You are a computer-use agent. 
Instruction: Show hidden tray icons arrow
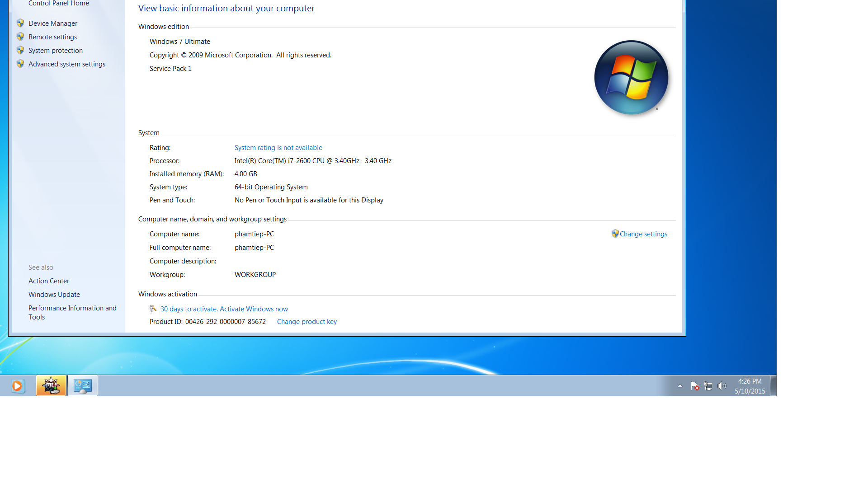(680, 386)
